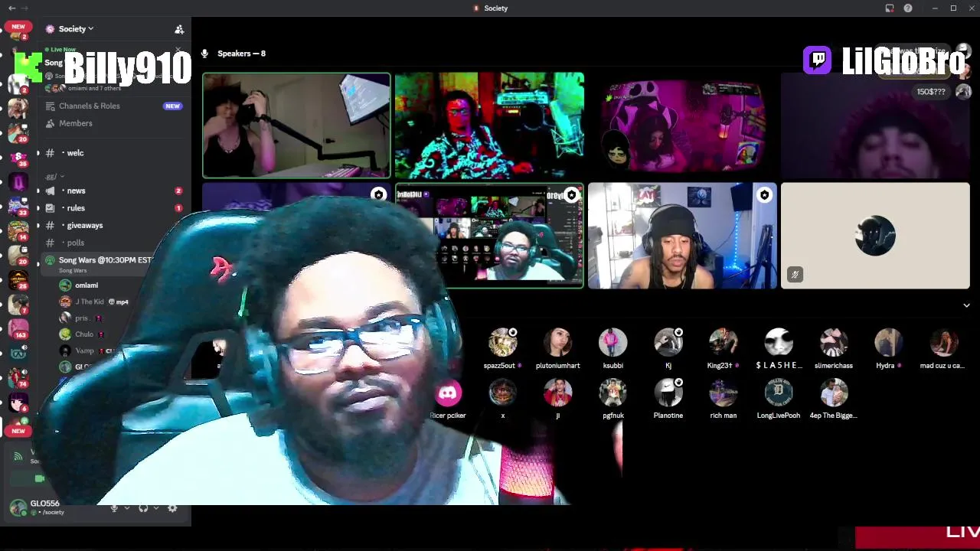The height and width of the screenshot is (551, 980).
Task: Click the NEW unread mentions pill at bottom
Action: pyautogui.click(x=18, y=431)
